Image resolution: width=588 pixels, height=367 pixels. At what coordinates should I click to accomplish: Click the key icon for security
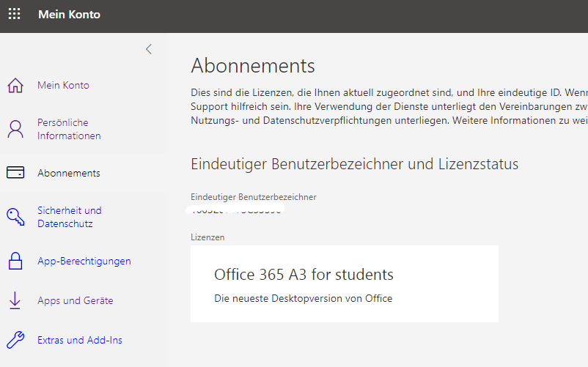click(x=15, y=217)
